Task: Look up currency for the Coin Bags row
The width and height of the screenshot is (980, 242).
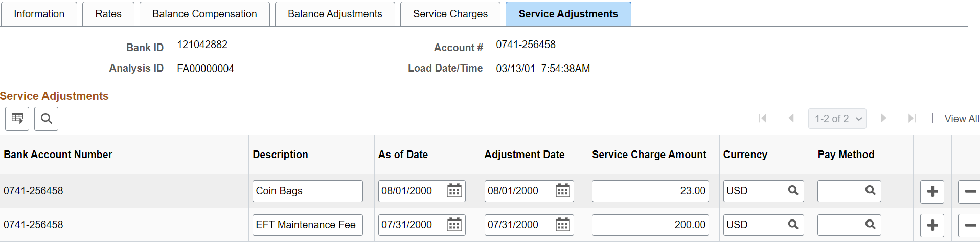Action: coord(793,190)
